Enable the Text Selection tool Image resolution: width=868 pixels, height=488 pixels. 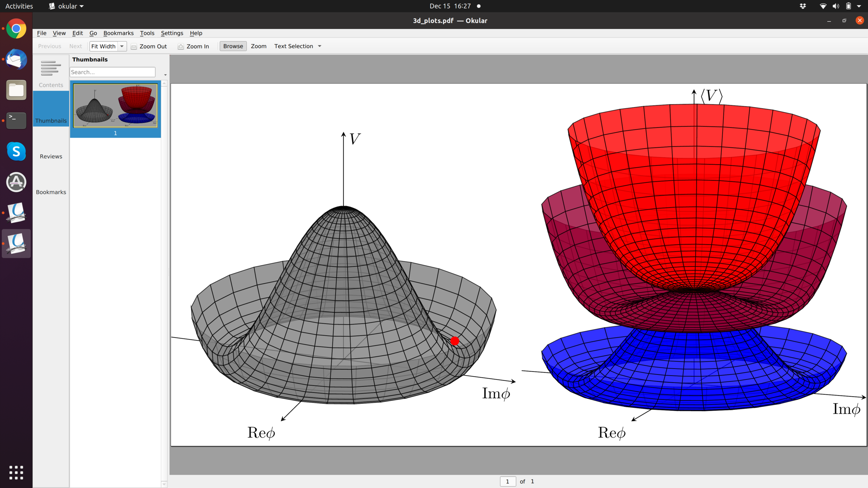[293, 46]
